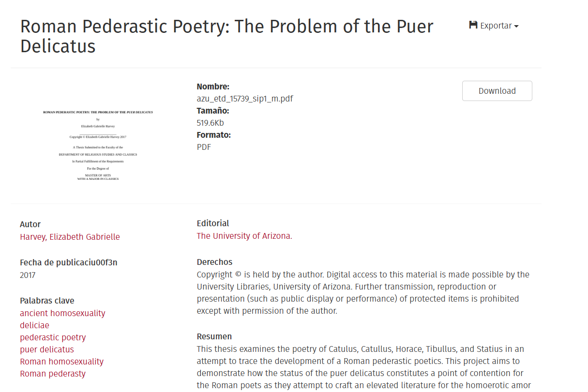
Task: Click the Roman Pederastic Poetry page title
Action: pos(226,36)
